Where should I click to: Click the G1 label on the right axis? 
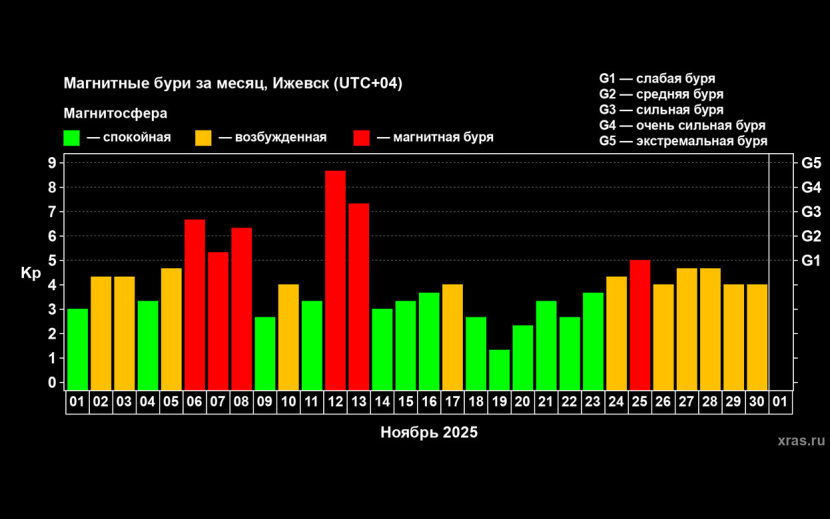pyautogui.click(x=810, y=261)
